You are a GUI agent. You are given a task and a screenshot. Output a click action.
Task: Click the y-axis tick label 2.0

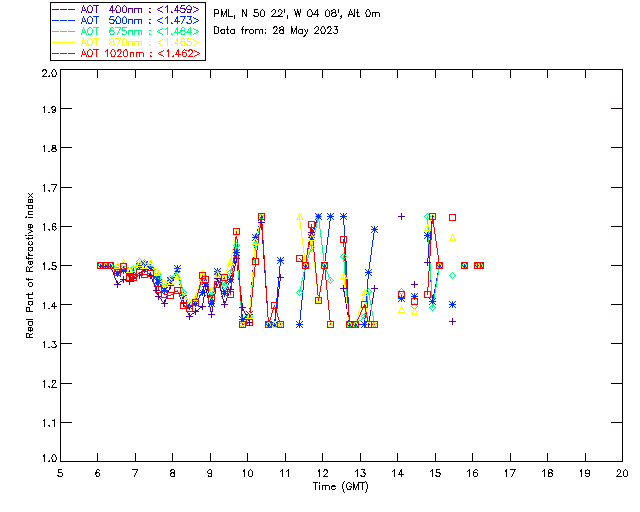click(49, 73)
